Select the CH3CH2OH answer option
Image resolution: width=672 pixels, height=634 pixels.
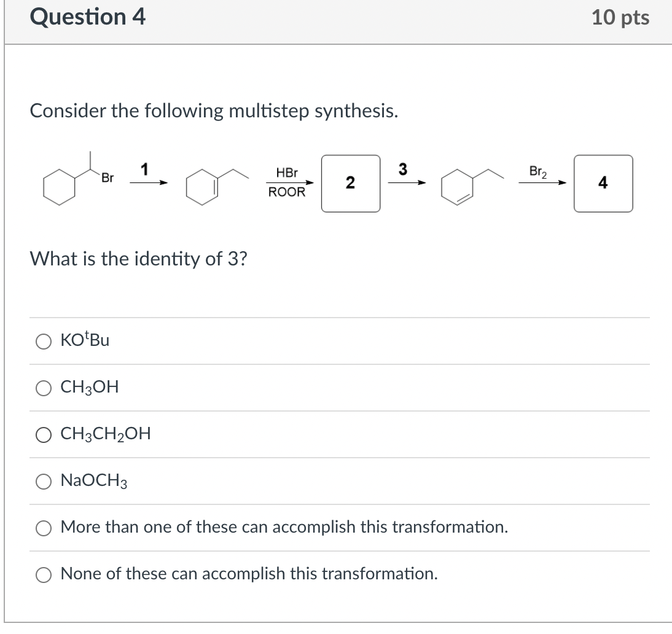[43, 434]
